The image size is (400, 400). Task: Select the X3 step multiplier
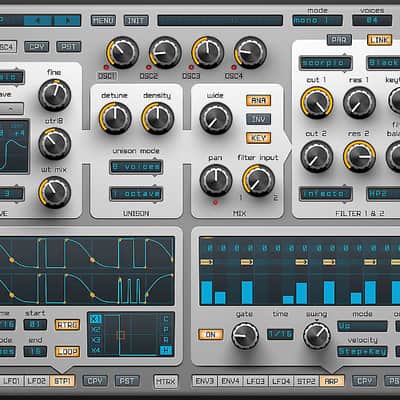coord(95,340)
